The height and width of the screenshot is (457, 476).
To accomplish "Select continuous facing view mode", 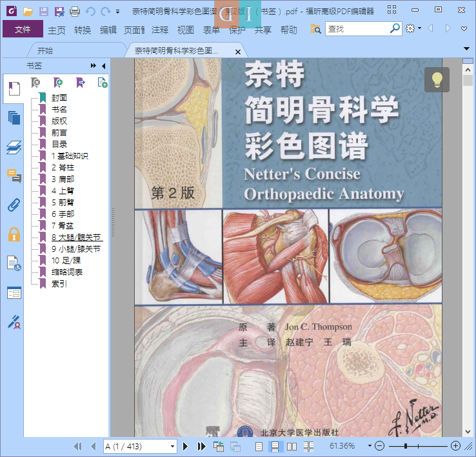I will (308, 447).
